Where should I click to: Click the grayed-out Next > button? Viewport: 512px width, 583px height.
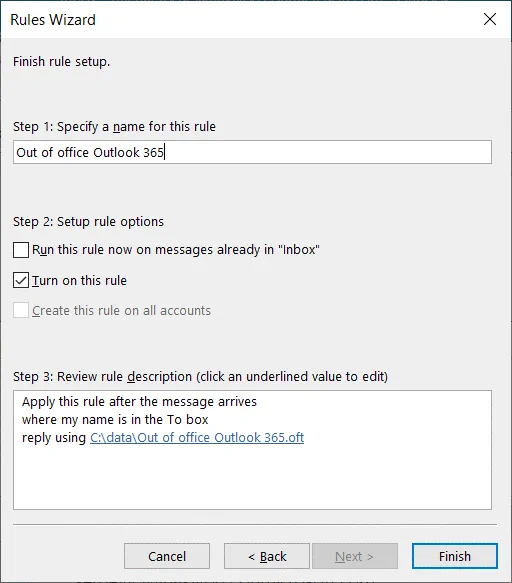click(355, 556)
